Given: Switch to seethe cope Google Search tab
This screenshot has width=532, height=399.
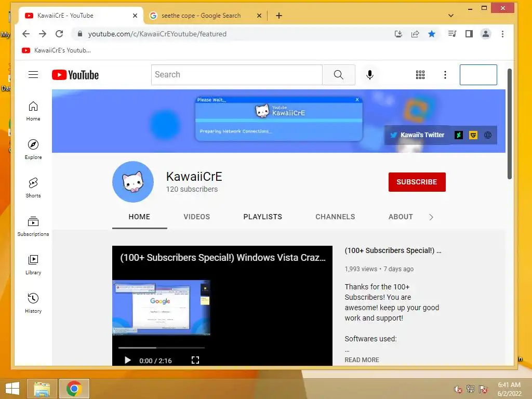Looking at the screenshot, I should [x=201, y=16].
